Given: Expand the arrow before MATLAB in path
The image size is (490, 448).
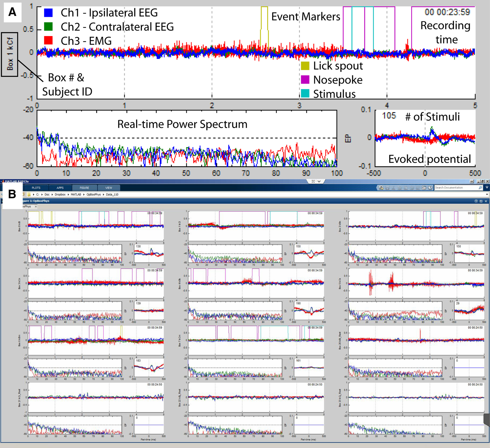Looking at the screenshot, I should (x=68, y=194).
